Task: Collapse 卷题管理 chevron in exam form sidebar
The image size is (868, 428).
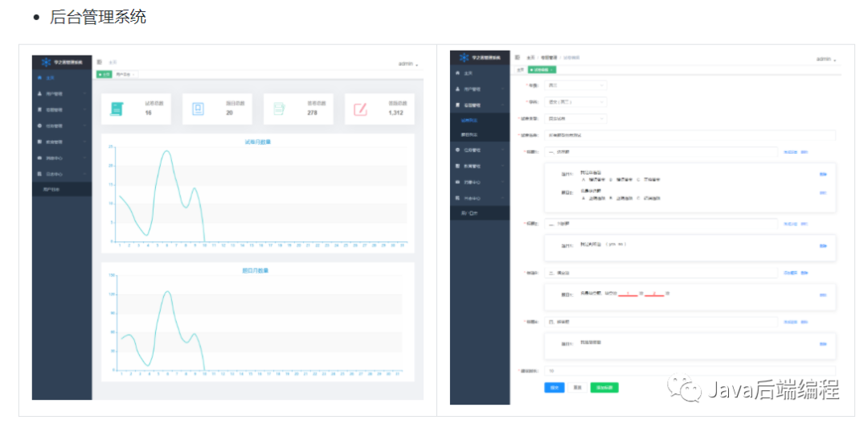Action: [x=502, y=105]
